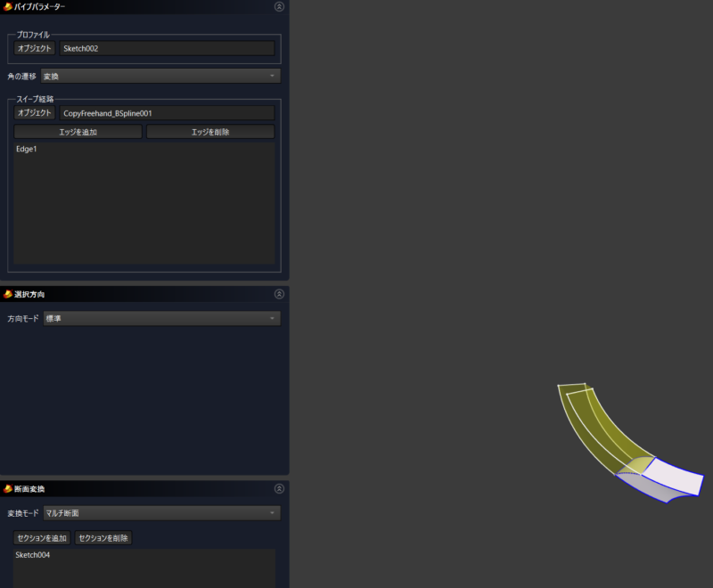The height and width of the screenshot is (588, 713).
Task: Collapse the パイプパラメーター panel chevron
Action: tap(279, 6)
